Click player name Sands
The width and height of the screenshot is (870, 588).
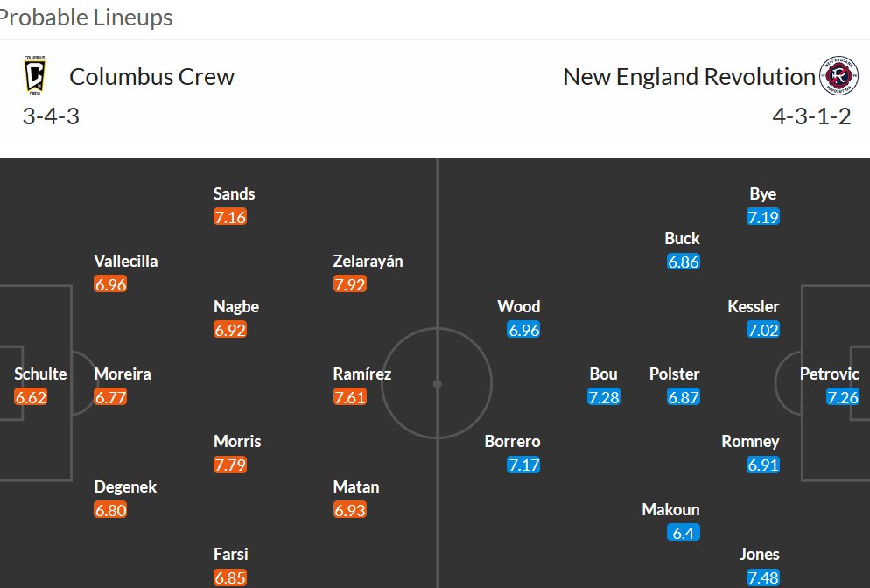(235, 193)
